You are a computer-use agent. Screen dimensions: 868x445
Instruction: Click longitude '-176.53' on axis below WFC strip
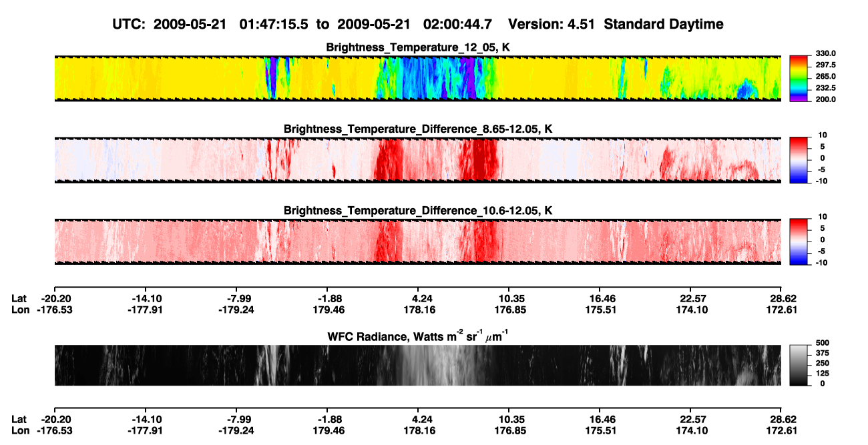pyautogui.click(x=54, y=431)
